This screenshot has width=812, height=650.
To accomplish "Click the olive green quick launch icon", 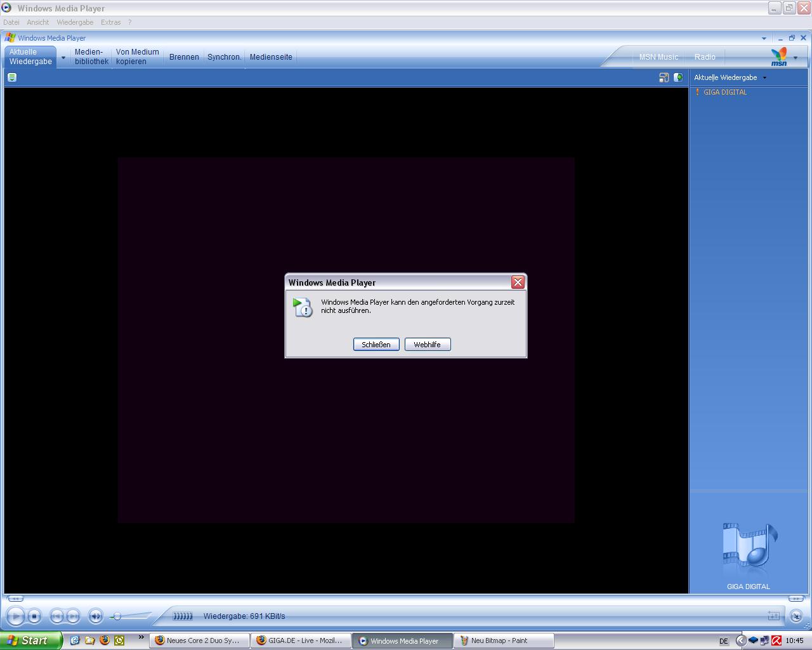I will (x=119, y=640).
